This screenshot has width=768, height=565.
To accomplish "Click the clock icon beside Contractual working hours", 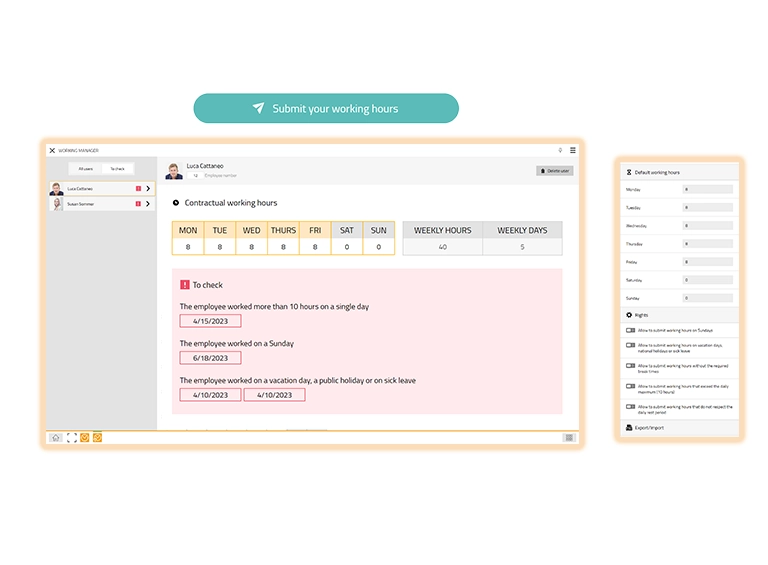I will coord(176,203).
